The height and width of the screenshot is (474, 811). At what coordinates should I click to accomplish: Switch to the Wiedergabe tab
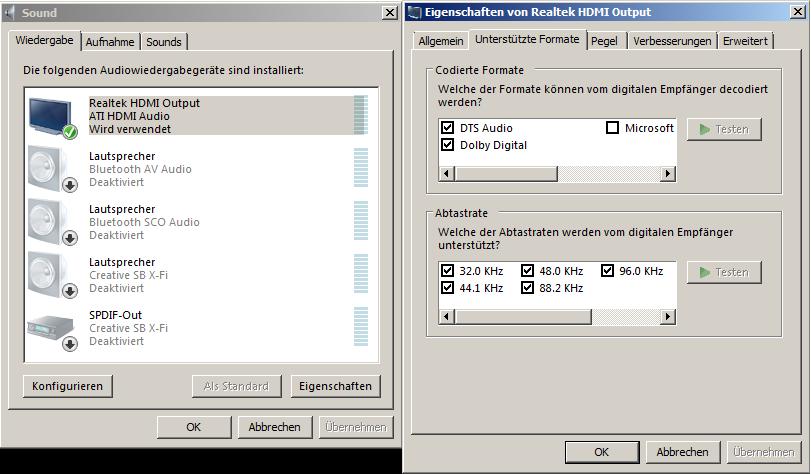point(44,40)
